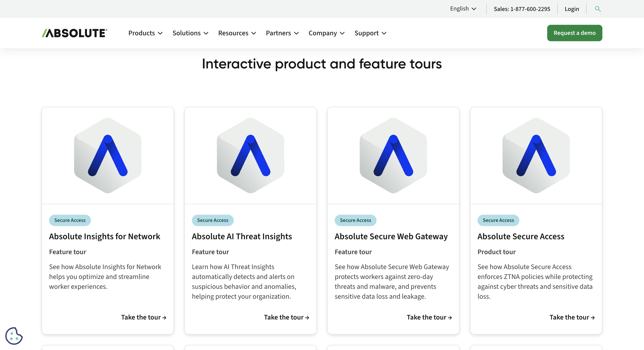Expand the Products menu chevron
The width and height of the screenshot is (644, 350).
tap(161, 33)
